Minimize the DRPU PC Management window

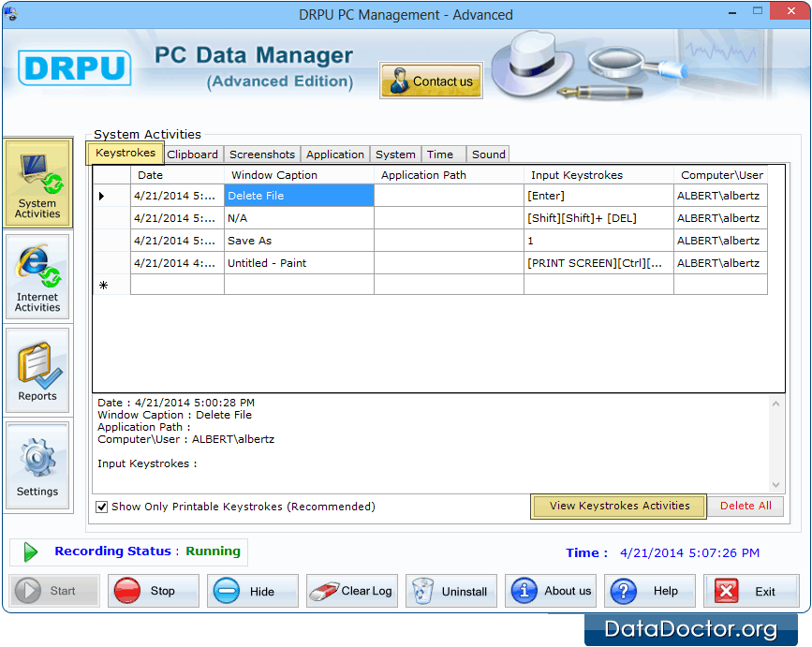coord(732,12)
